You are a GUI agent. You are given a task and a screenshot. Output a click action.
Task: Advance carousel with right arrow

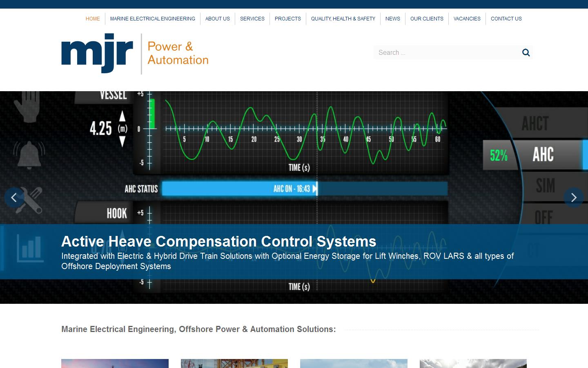click(573, 197)
